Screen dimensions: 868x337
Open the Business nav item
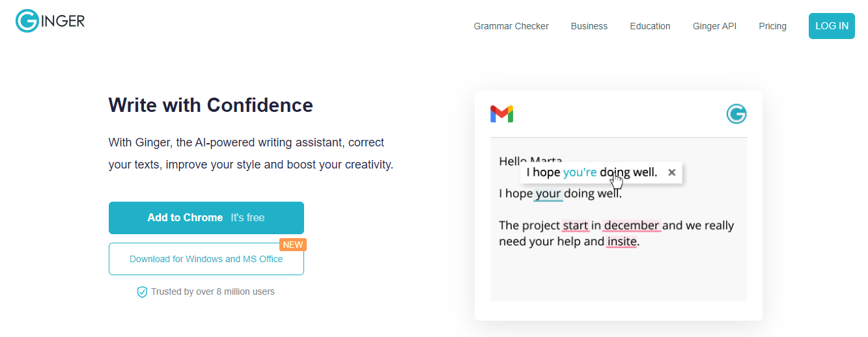click(589, 26)
